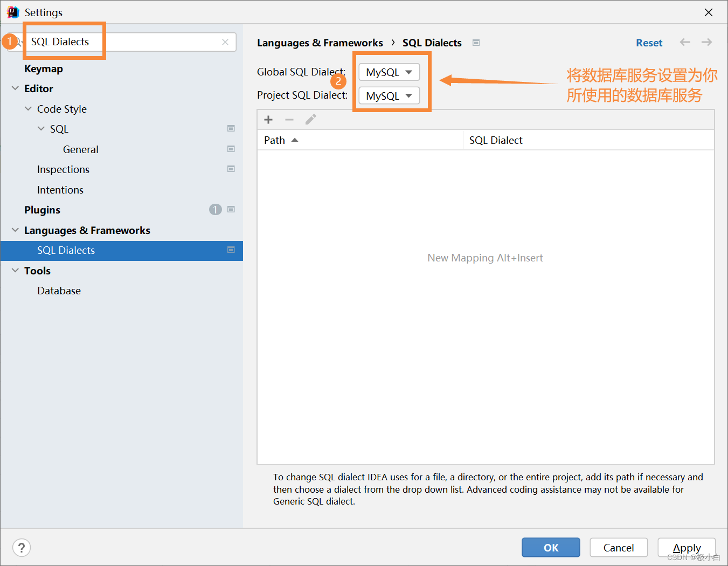Collapse the SQL node under Code Style
Viewport: 728px width, 566px height.
tap(41, 129)
